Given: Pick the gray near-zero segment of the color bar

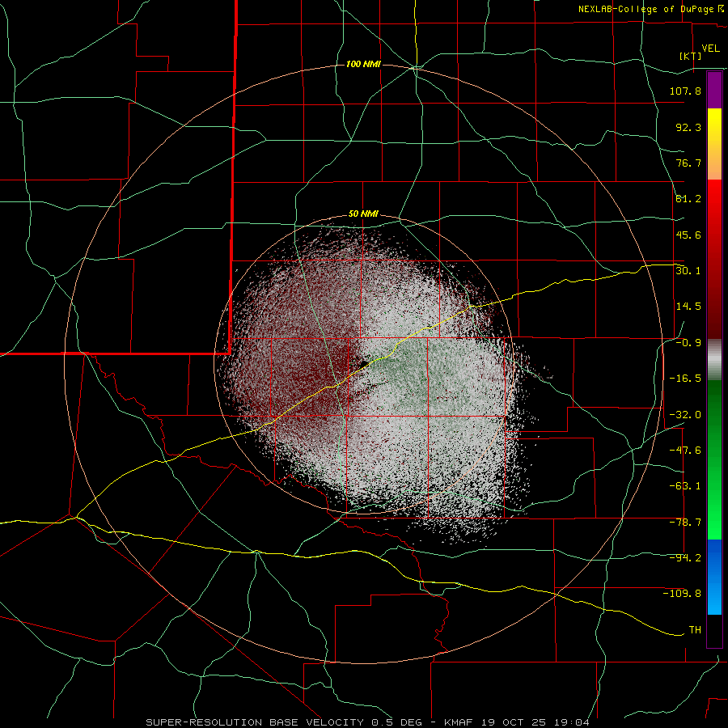Looking at the screenshot, I should [714, 359].
